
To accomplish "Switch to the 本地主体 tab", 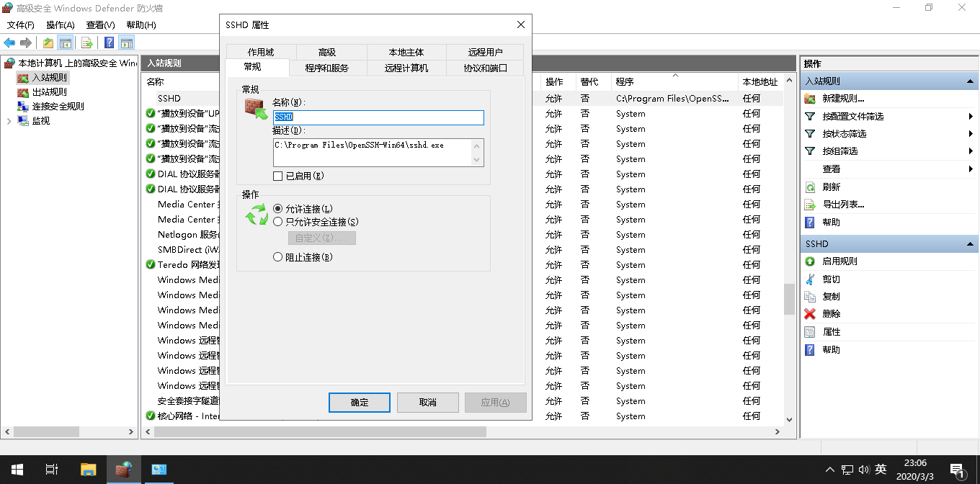I will [x=406, y=53].
